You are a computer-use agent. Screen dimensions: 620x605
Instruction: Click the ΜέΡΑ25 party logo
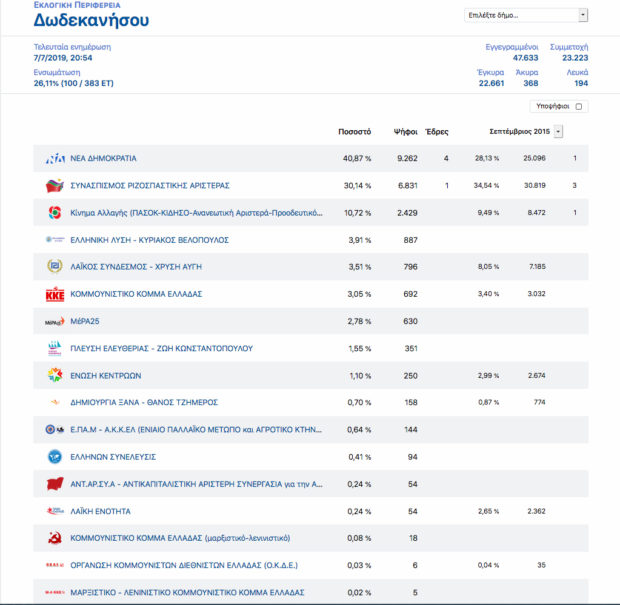click(x=55, y=321)
